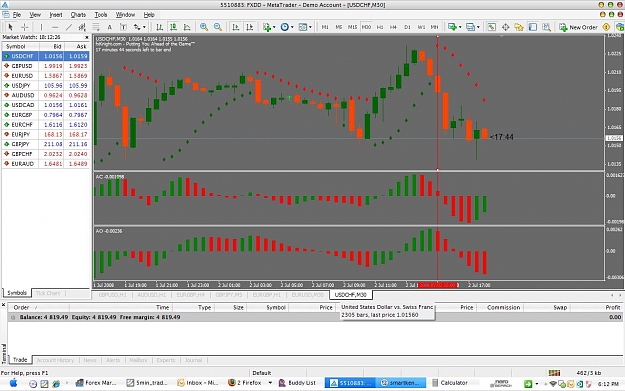Select the trendline drawing tool
The height and width of the screenshot is (391, 625).
(x=69, y=27)
